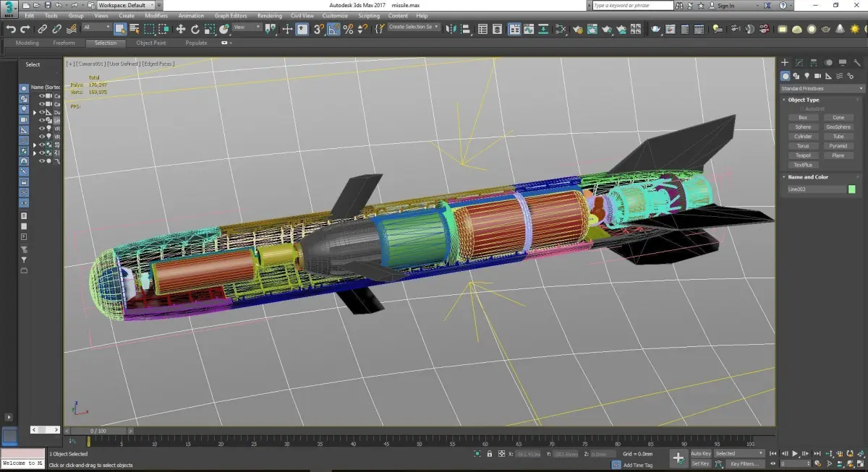Click the green object color swatch
Screen dimensions: 868x472
click(851, 189)
